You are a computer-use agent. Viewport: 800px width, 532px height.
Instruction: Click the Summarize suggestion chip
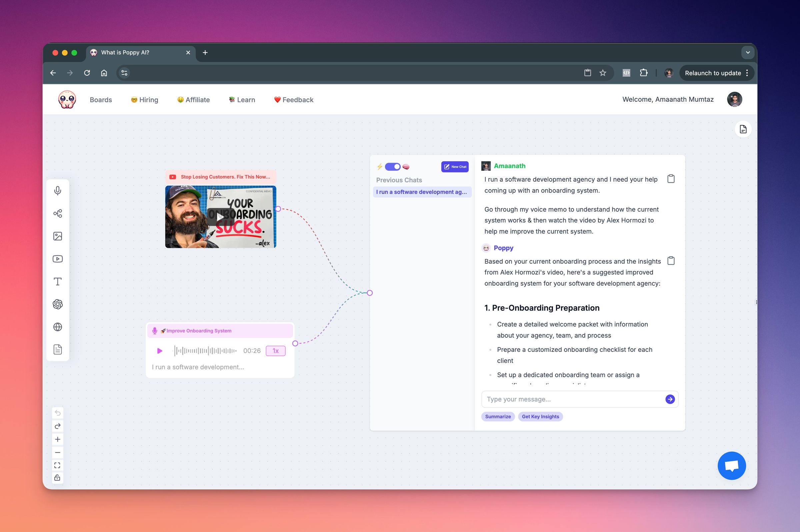497,416
